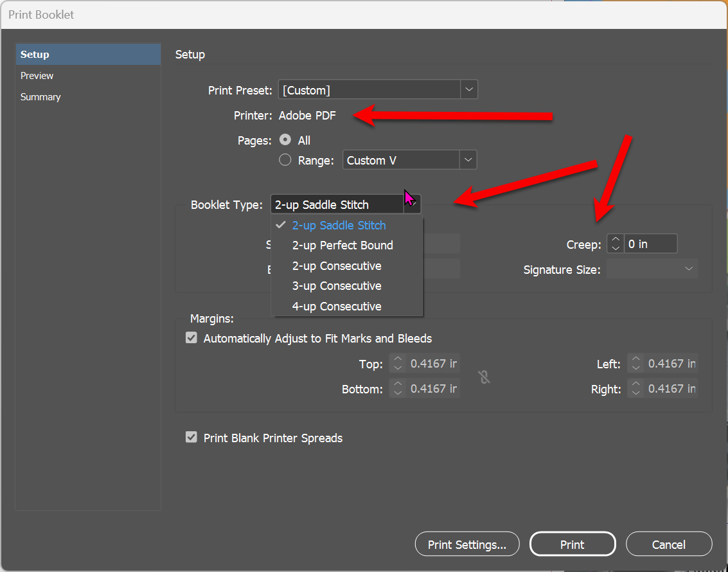Disable Print Blank Printer Spreads

coord(191,437)
